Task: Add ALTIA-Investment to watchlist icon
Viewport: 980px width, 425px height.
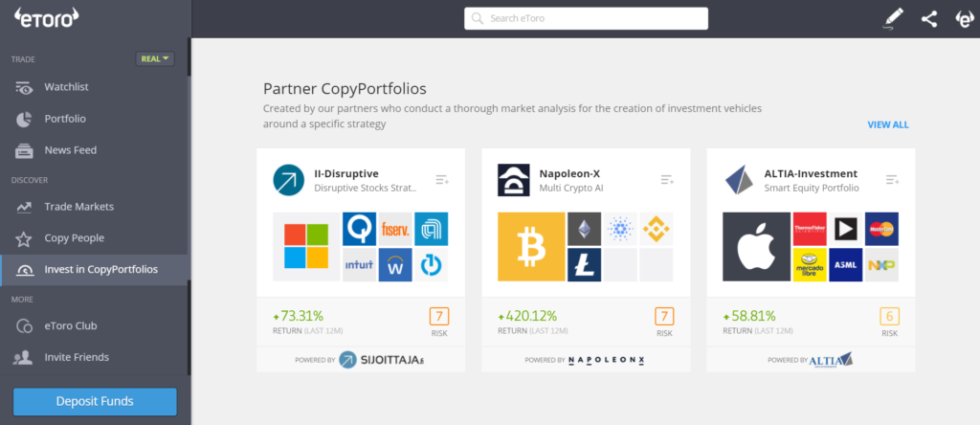Action: (x=892, y=180)
